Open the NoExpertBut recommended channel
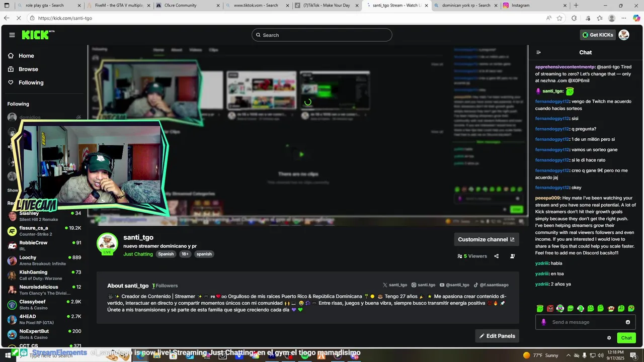 44,334
